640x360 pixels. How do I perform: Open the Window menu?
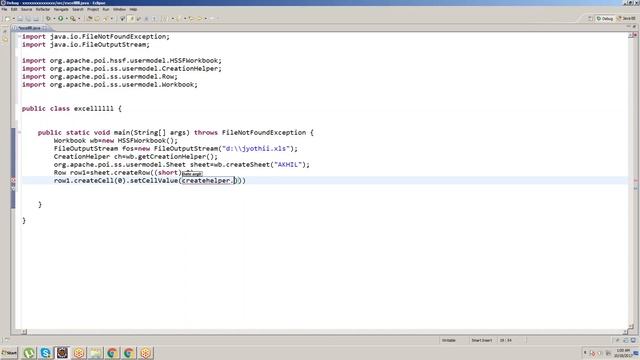[x=120, y=9]
